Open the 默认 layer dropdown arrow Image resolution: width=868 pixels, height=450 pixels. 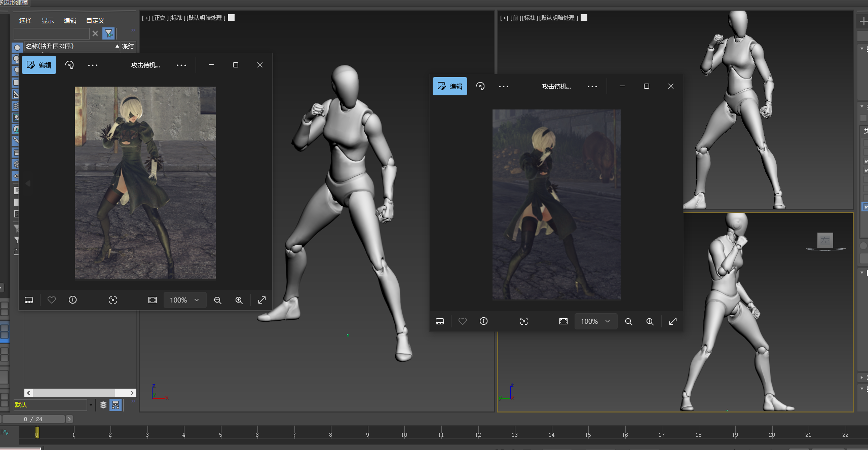(91, 405)
